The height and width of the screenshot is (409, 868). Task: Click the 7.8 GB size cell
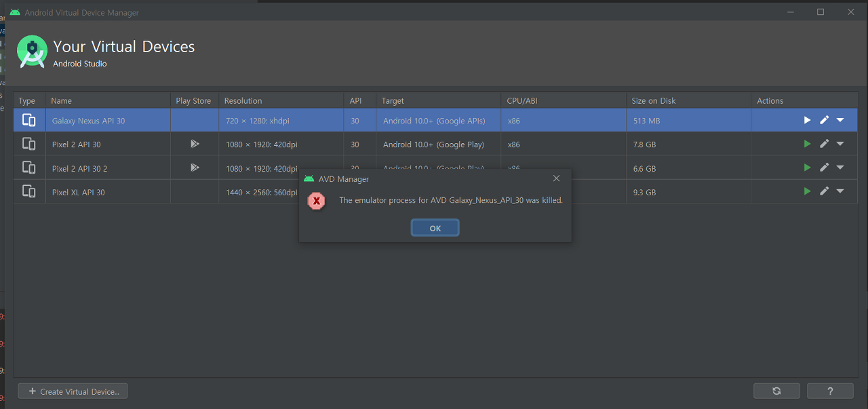(x=689, y=144)
